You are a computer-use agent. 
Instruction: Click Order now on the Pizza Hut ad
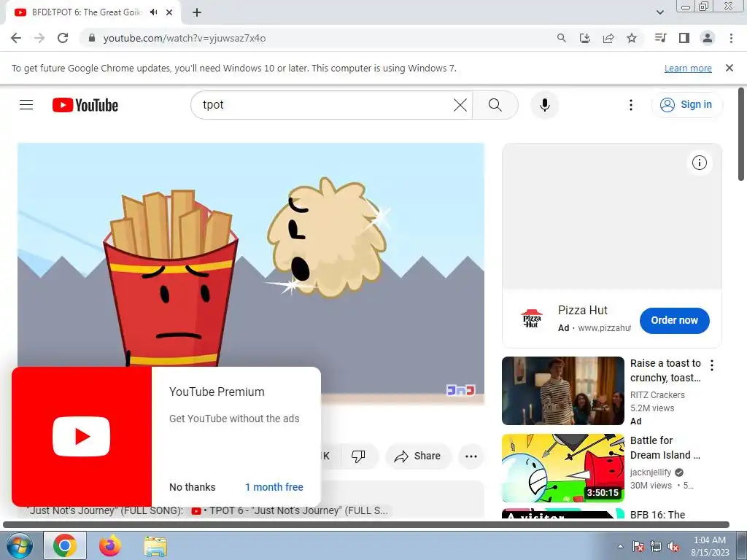[674, 321]
